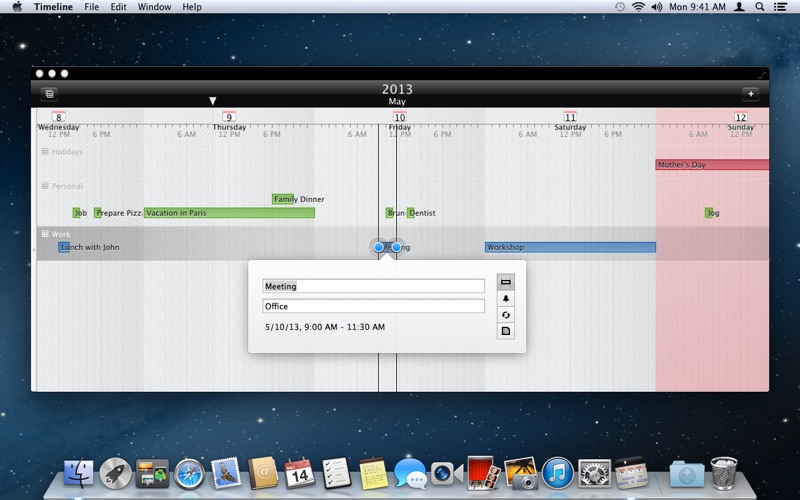Open the Window menu

pos(154,7)
